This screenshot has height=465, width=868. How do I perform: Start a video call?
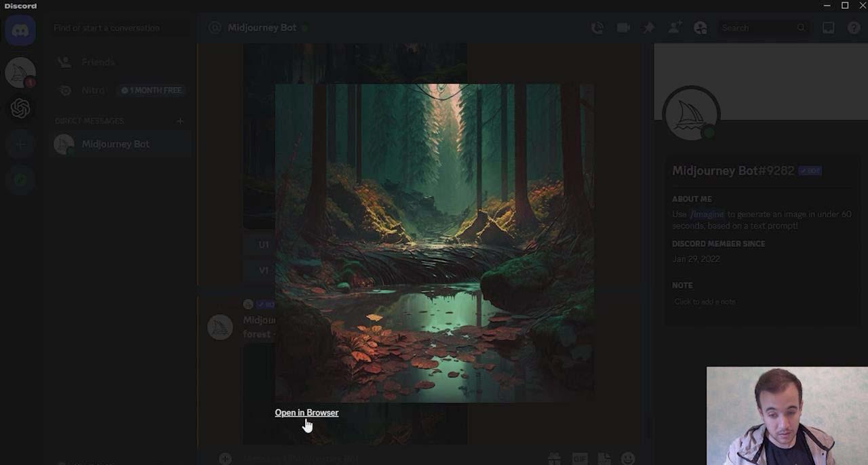click(x=621, y=28)
